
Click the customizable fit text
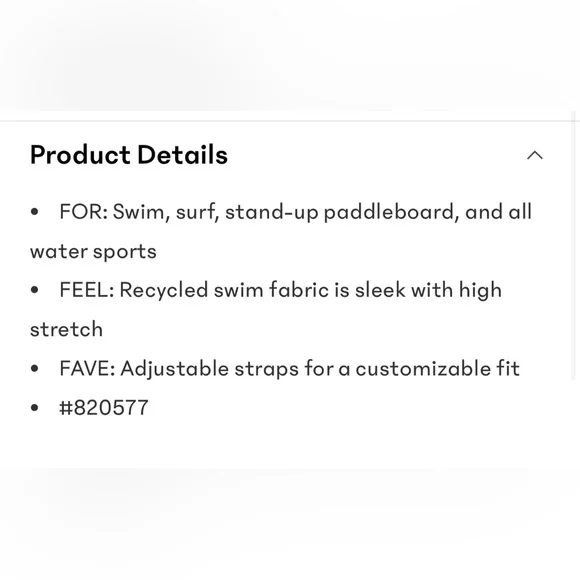tap(438, 368)
